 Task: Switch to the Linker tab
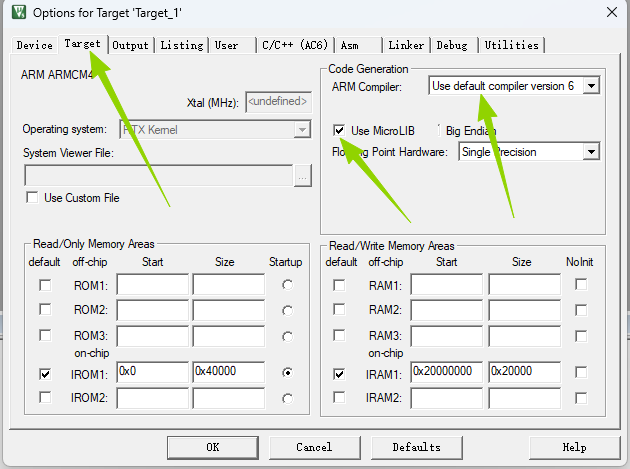click(x=406, y=45)
